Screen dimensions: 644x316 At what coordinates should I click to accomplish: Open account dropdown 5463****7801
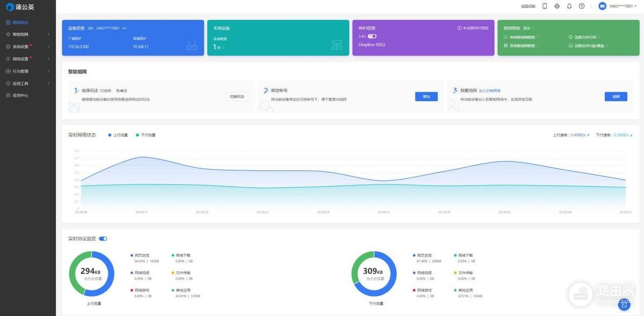(x=617, y=6)
